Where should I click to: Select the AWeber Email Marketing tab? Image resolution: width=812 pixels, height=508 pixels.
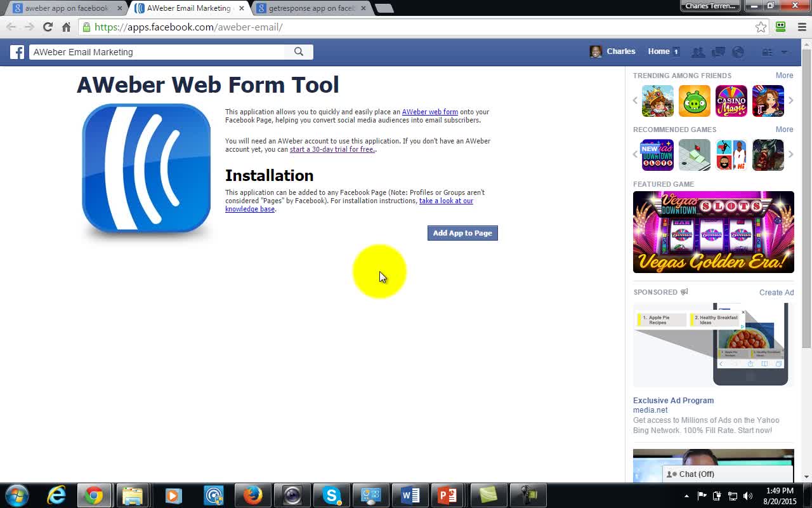190,8
